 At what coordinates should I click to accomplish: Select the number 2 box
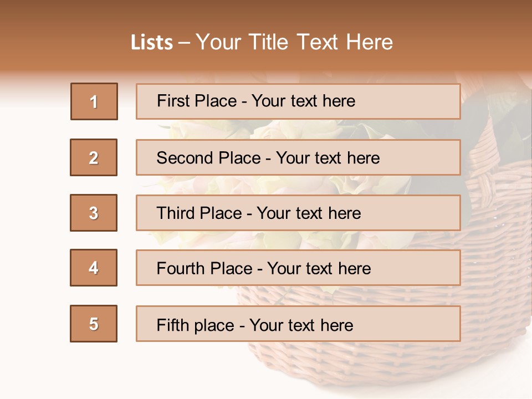[94, 157]
